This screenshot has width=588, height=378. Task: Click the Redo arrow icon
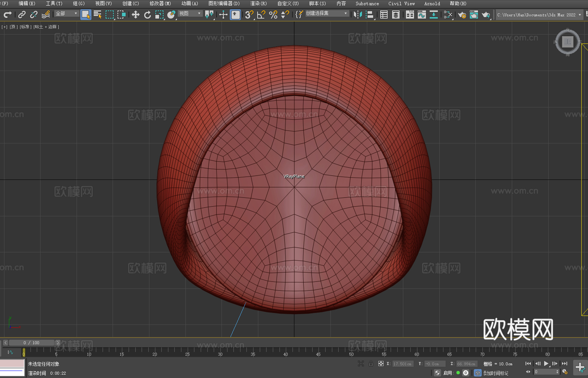7,14
